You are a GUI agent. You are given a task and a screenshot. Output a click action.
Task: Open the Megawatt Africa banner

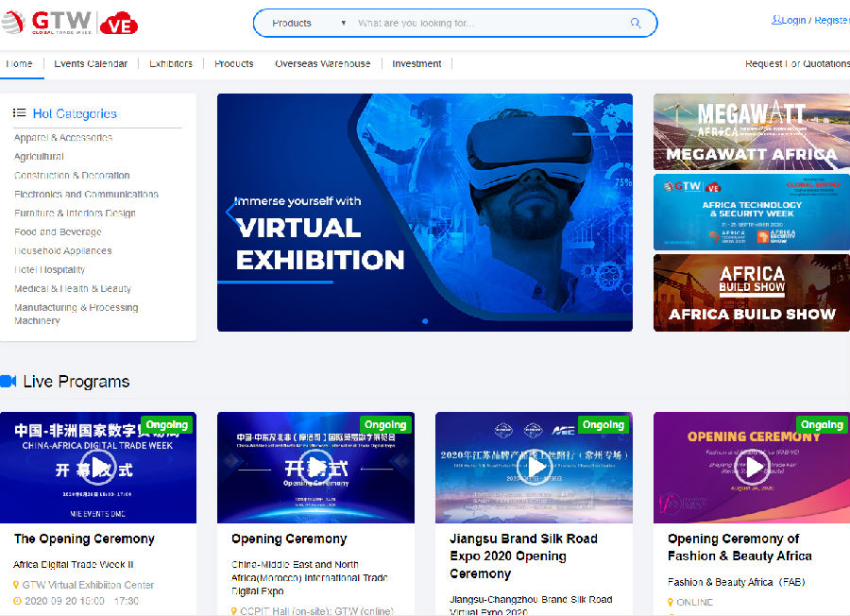point(752,131)
